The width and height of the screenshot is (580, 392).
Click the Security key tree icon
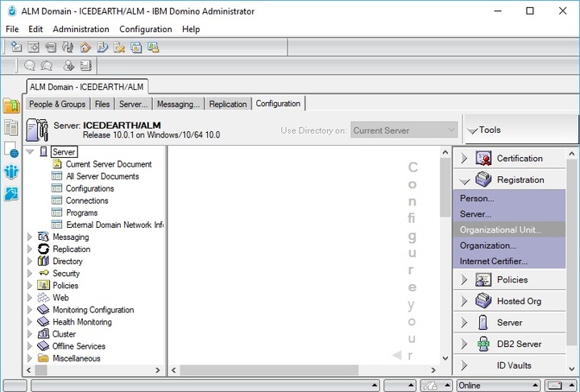pyautogui.click(x=43, y=273)
